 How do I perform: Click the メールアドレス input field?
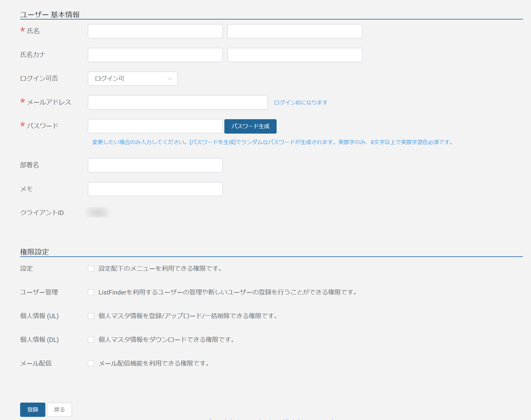pos(178,102)
